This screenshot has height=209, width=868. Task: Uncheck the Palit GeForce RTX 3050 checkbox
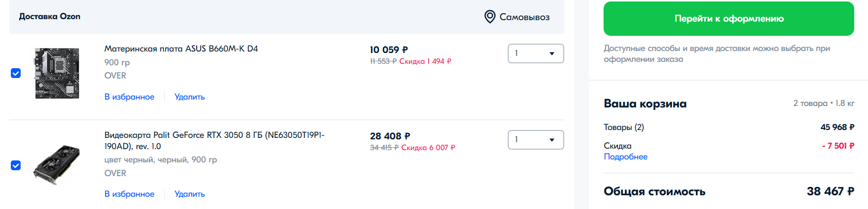pyautogui.click(x=16, y=165)
